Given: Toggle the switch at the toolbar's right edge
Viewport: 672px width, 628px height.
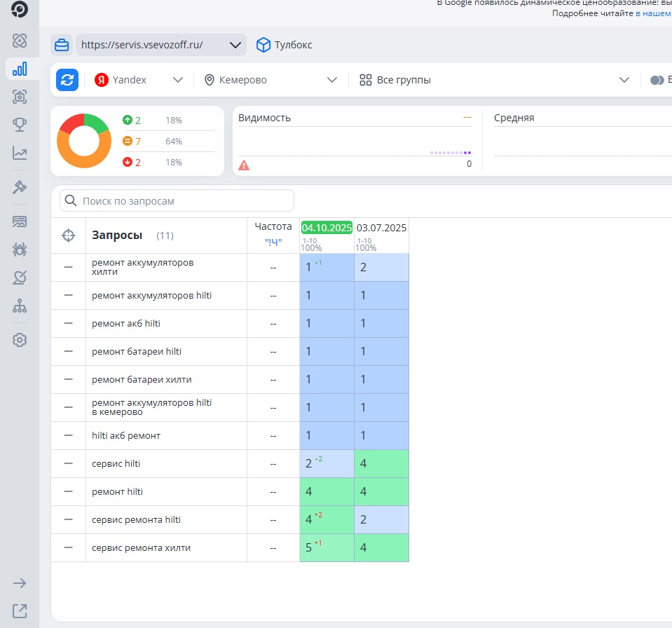Looking at the screenshot, I should tap(657, 80).
